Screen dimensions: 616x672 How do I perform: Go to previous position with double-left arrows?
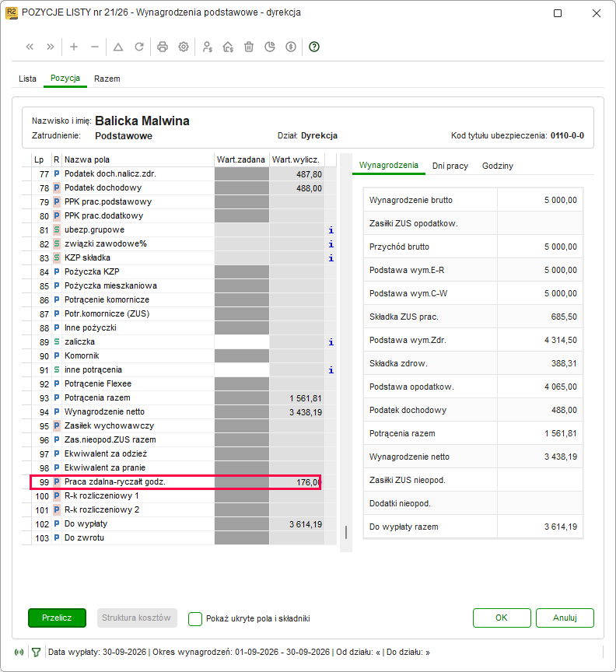(30, 47)
